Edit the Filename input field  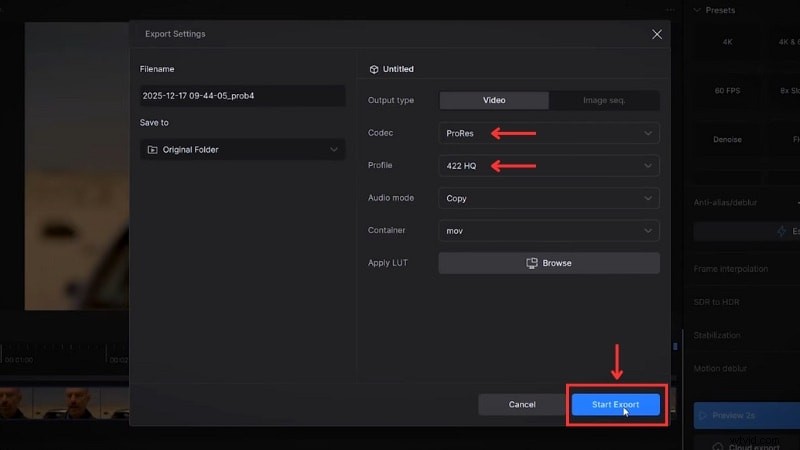coord(242,96)
